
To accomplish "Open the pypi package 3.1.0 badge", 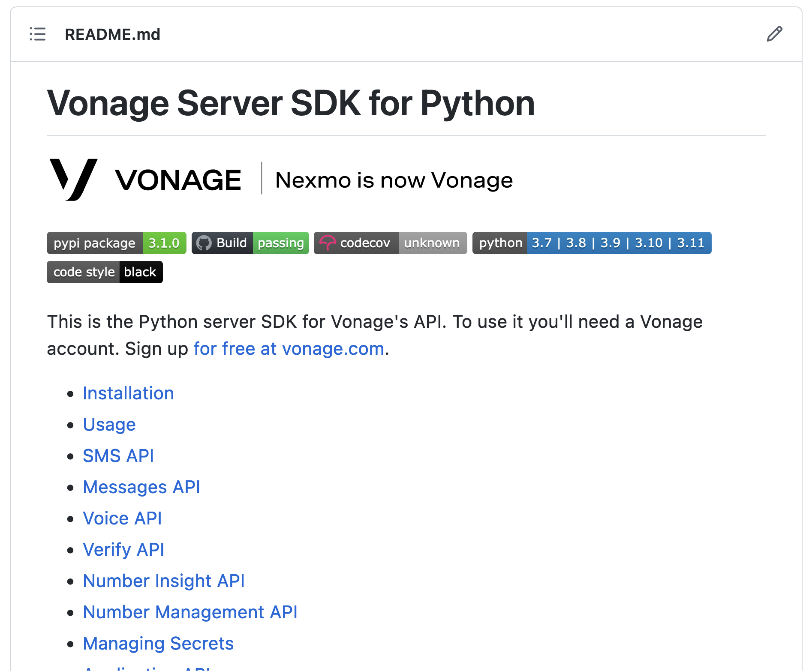I will pos(117,243).
